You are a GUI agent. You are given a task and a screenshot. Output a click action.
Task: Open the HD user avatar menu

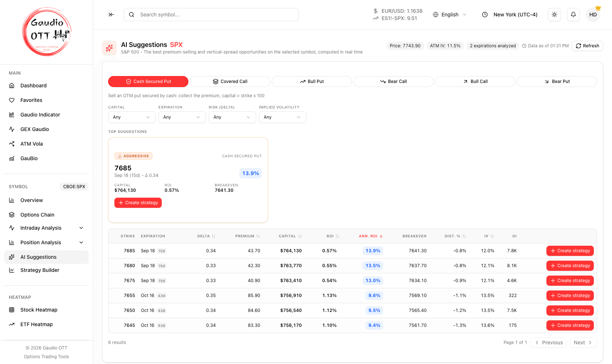click(593, 15)
